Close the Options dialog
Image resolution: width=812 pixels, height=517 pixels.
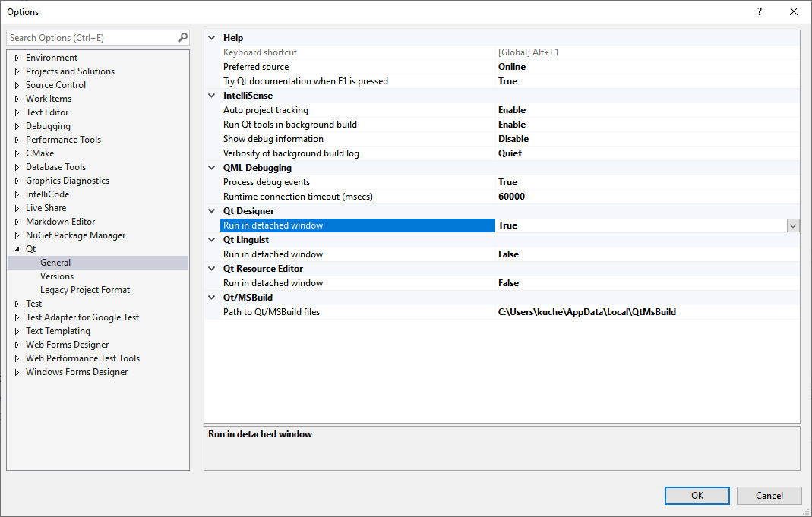click(793, 11)
